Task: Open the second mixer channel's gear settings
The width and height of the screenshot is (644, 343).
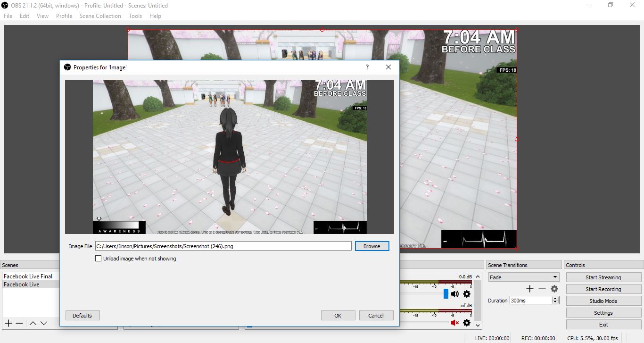Action: (x=467, y=323)
